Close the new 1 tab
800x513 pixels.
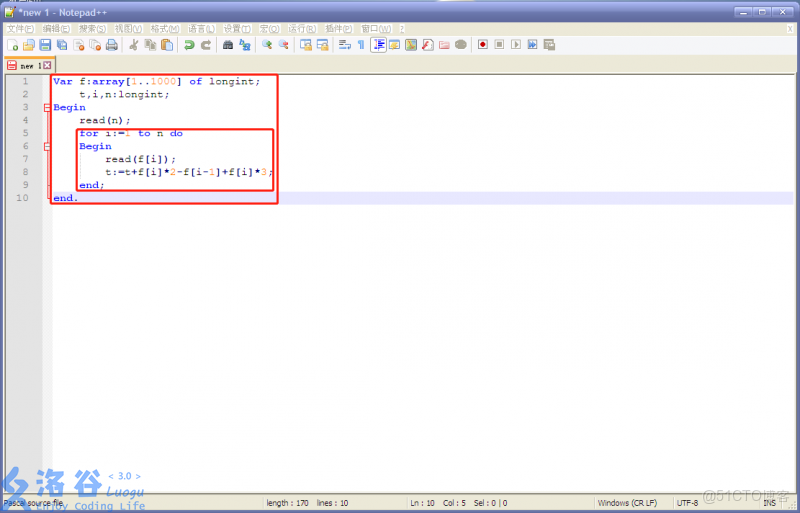tap(47, 65)
